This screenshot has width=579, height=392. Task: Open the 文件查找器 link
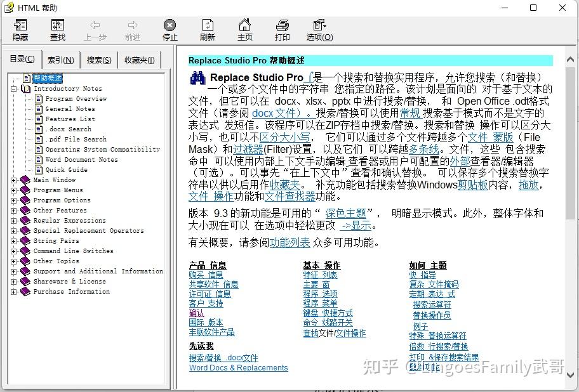pos(290,196)
